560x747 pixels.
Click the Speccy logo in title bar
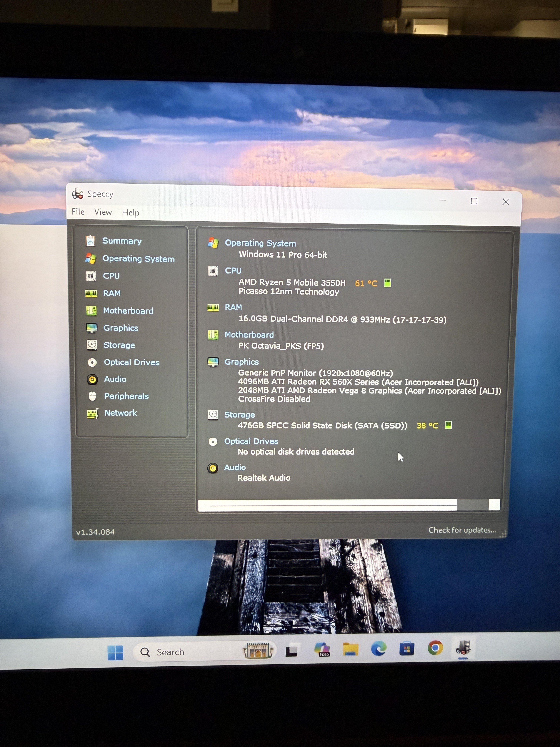pyautogui.click(x=78, y=193)
